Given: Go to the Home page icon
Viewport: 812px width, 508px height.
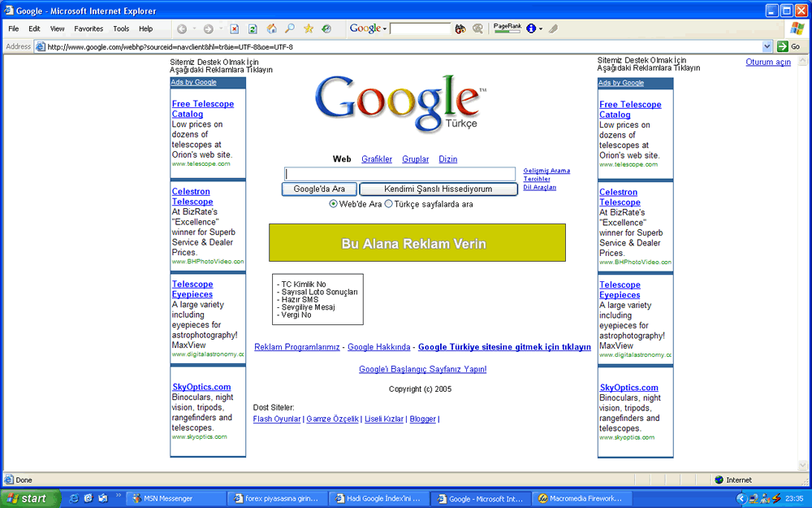Looking at the screenshot, I should [x=271, y=29].
